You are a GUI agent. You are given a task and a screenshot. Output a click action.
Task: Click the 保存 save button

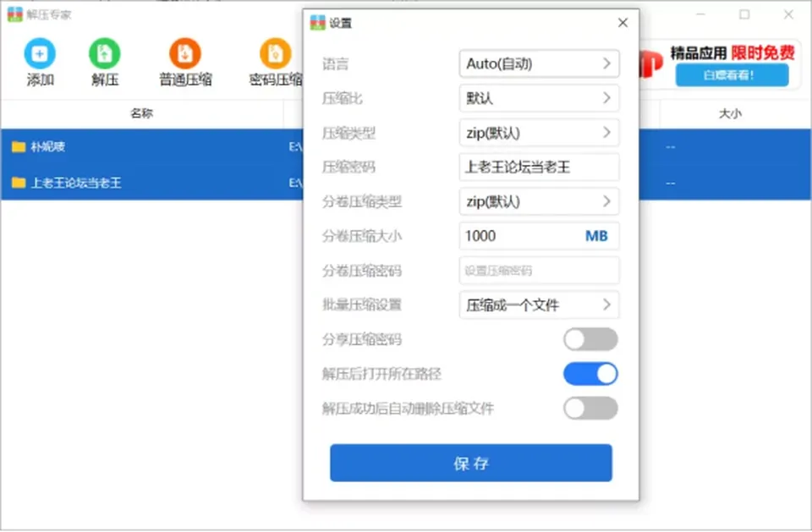[471, 463]
